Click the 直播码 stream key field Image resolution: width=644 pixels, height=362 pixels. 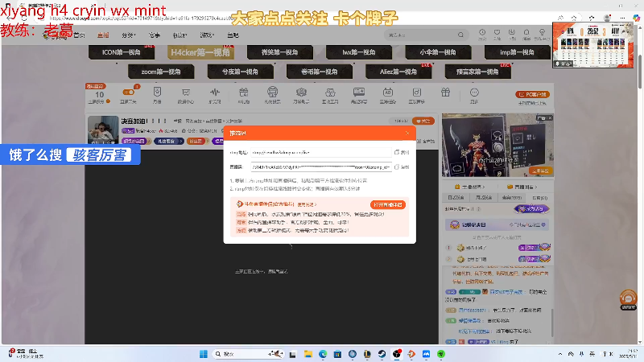click(x=321, y=167)
